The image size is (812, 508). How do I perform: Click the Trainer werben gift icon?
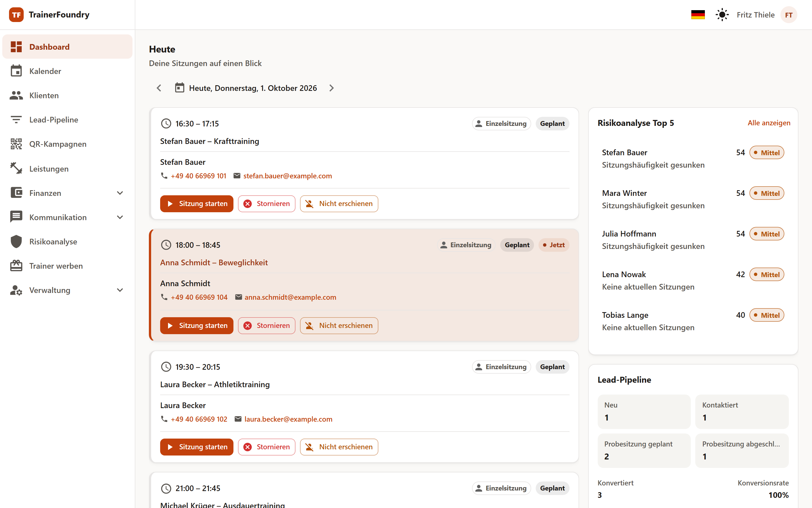tap(16, 266)
